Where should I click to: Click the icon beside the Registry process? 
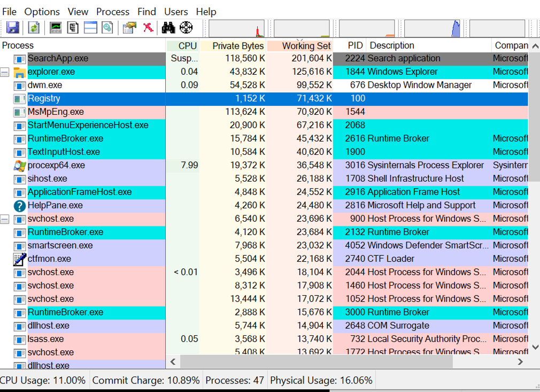pos(20,99)
